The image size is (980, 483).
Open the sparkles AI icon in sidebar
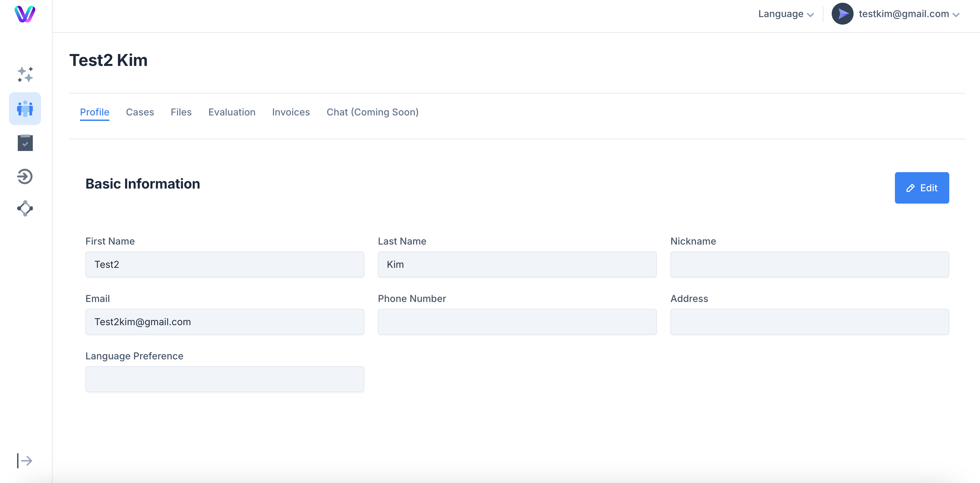[25, 74]
